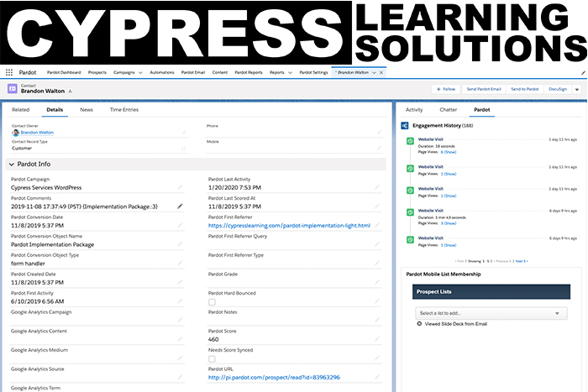Edit the Pardot URL pencil icon

(x=377, y=377)
